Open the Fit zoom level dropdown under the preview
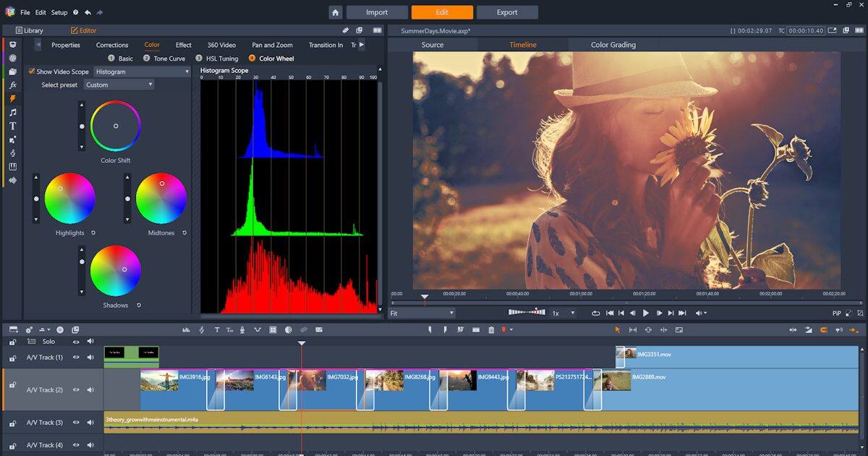The height and width of the screenshot is (456, 868). [x=422, y=313]
